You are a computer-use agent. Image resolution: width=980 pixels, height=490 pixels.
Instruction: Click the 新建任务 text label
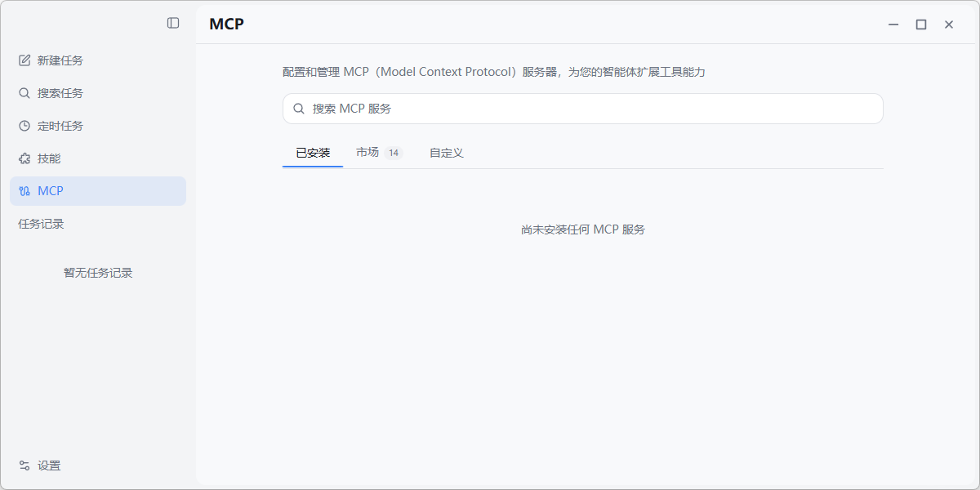[60, 60]
